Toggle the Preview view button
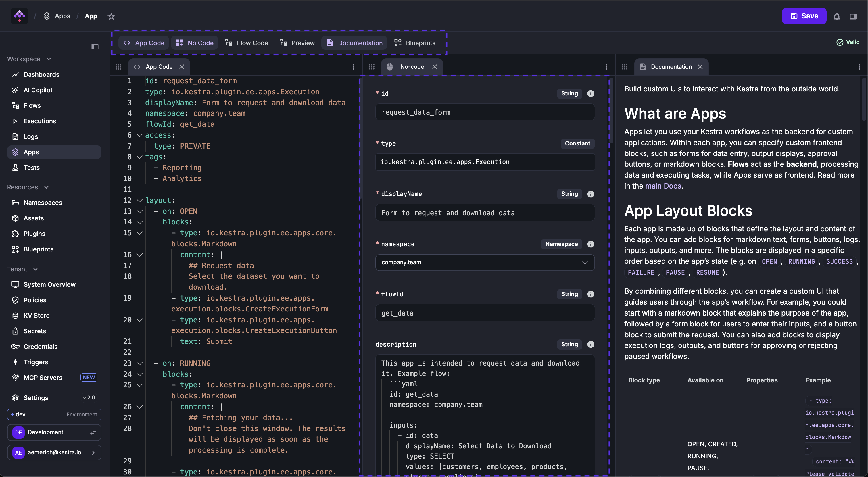868x477 pixels. (297, 43)
